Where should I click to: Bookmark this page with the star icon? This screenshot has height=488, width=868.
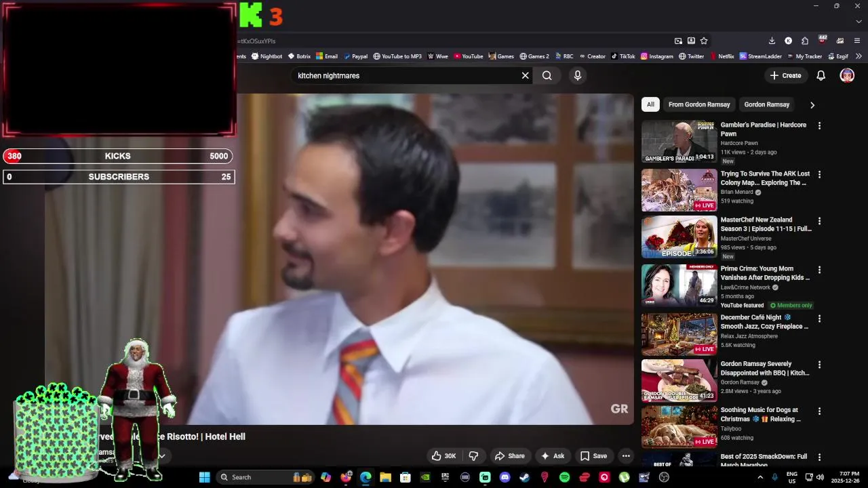click(x=704, y=41)
